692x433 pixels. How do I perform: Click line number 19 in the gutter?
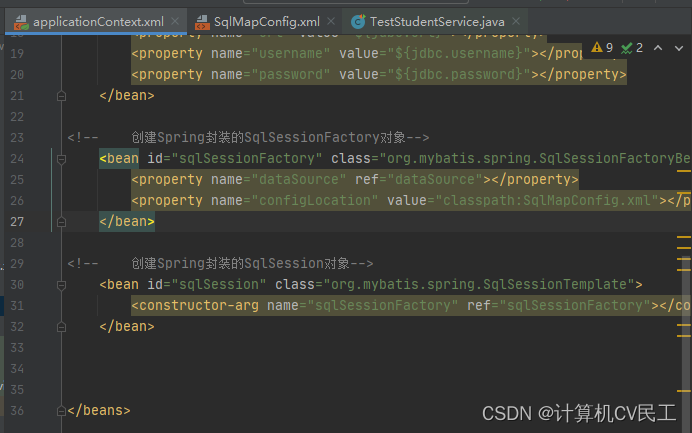[17, 54]
